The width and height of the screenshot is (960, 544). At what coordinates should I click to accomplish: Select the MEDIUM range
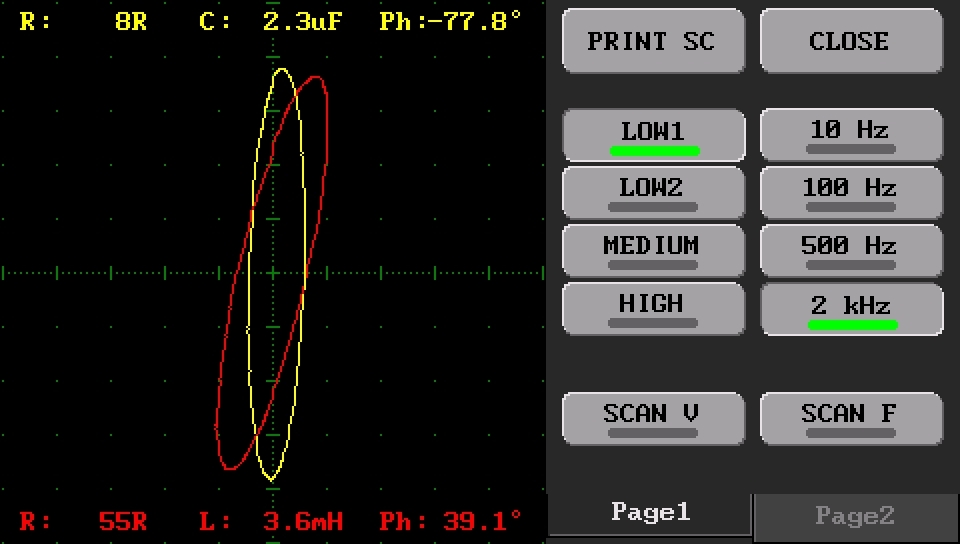tap(653, 250)
